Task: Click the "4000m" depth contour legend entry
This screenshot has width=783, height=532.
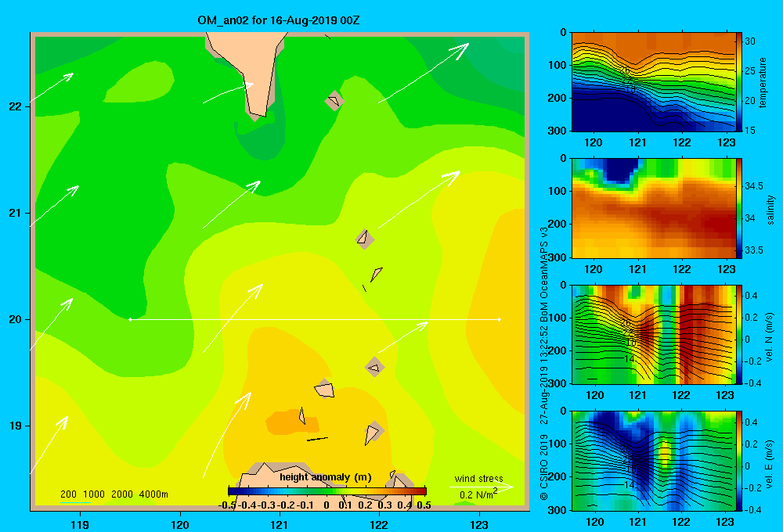Action: (x=153, y=494)
